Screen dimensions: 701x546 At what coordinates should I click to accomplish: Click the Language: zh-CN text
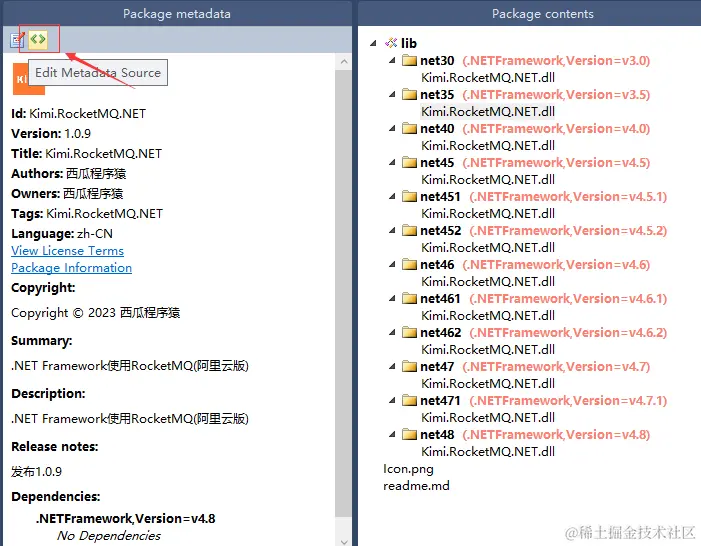(x=62, y=233)
